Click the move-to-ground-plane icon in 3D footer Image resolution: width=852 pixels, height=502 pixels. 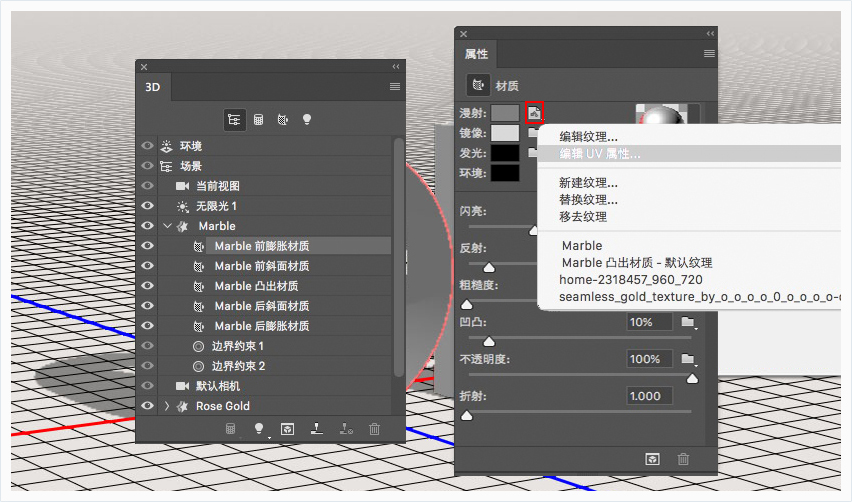[x=317, y=429]
